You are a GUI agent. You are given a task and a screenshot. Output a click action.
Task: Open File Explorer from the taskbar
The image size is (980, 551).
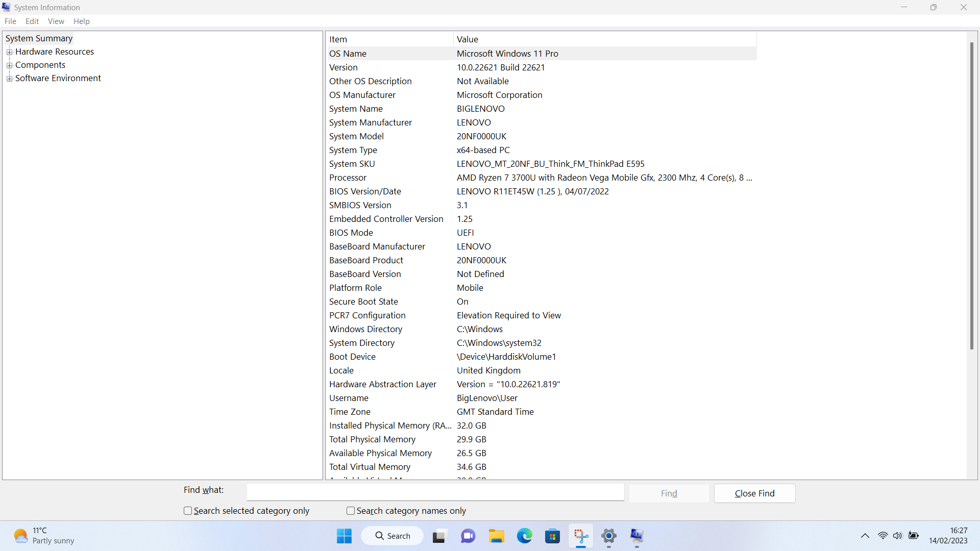[496, 536]
